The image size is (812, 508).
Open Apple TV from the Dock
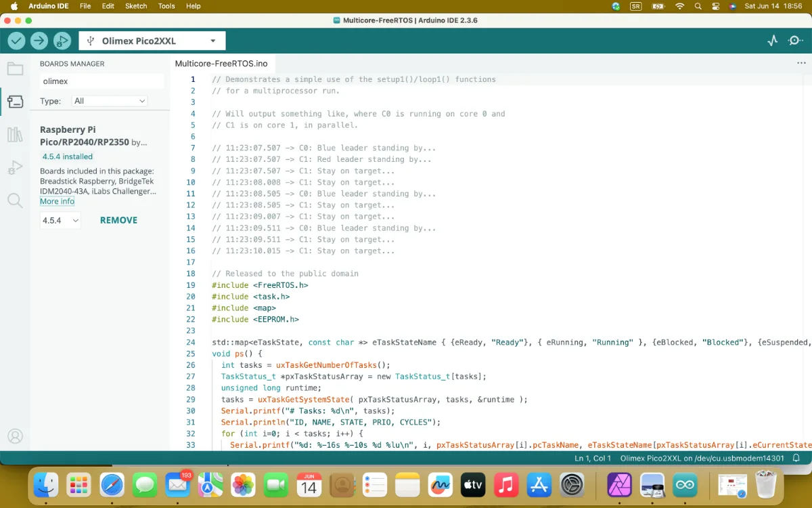click(x=474, y=485)
